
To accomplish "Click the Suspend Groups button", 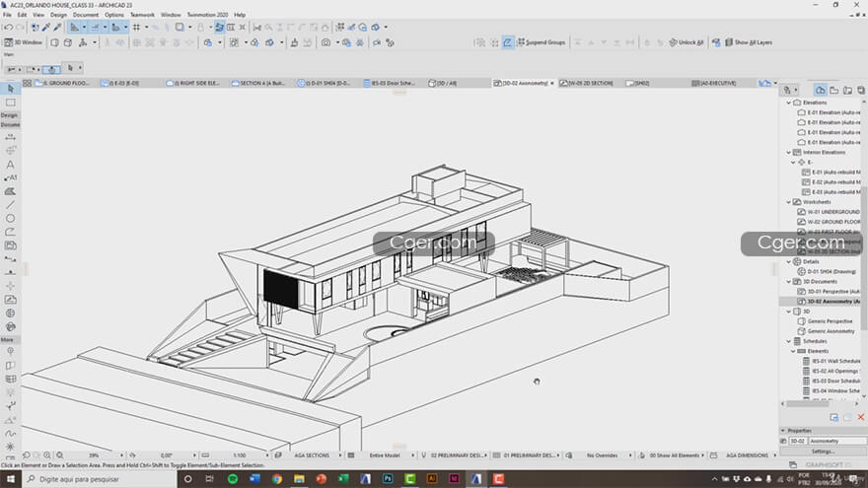I will (x=541, y=42).
